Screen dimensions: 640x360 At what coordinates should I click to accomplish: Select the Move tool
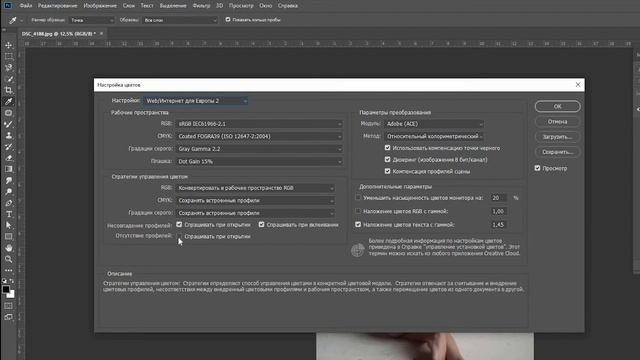9,45
